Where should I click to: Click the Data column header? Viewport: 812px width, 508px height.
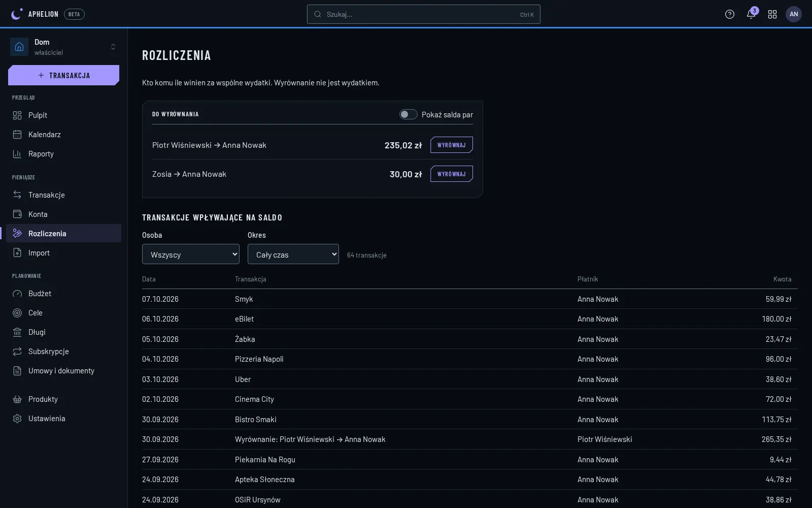(x=149, y=279)
